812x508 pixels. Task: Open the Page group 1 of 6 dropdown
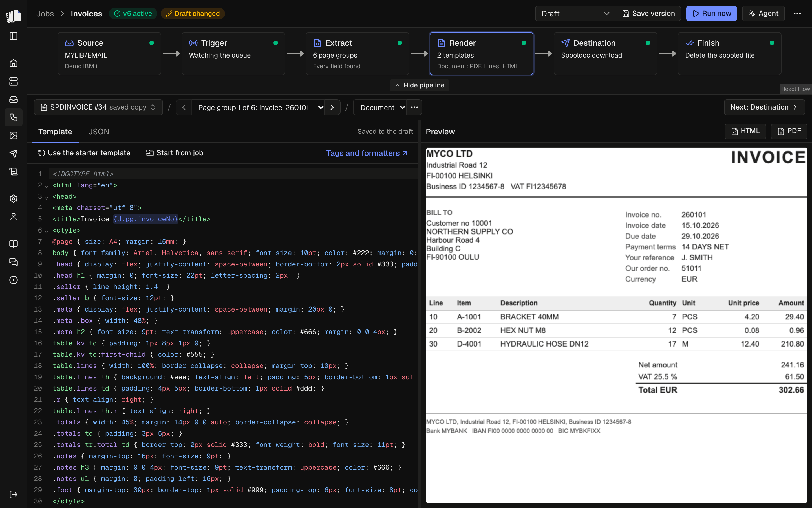click(258, 107)
